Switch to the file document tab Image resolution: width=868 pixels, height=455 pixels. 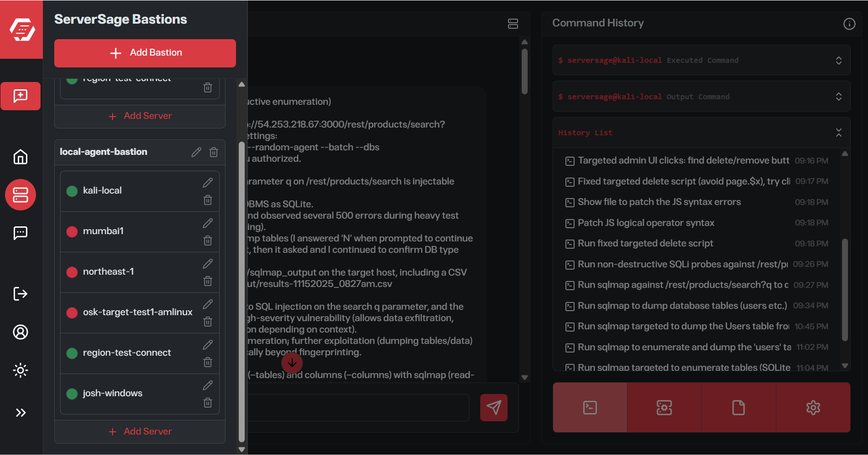click(x=739, y=408)
